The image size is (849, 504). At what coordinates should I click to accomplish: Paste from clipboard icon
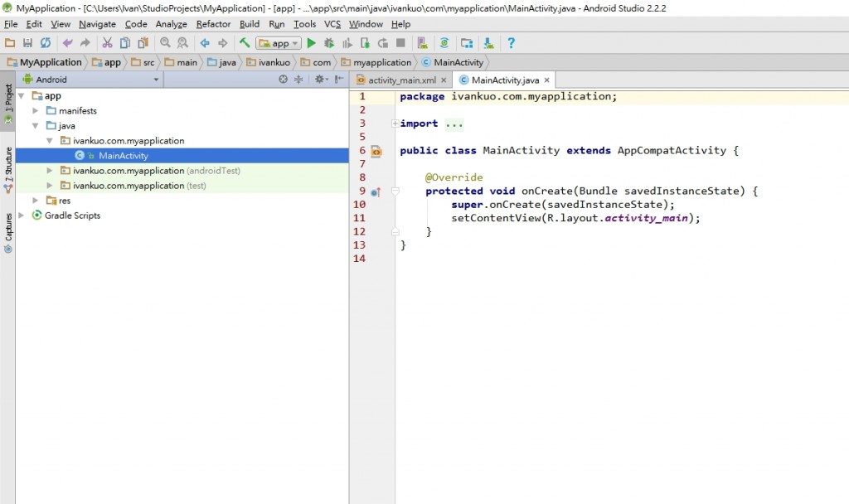pyautogui.click(x=143, y=43)
